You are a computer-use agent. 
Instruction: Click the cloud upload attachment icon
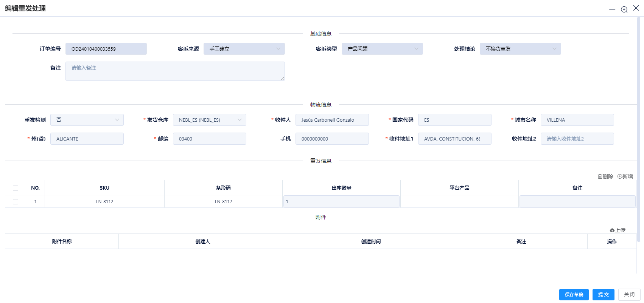pyautogui.click(x=612, y=230)
